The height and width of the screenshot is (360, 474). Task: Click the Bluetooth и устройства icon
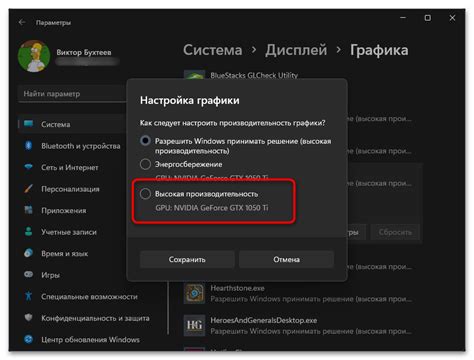click(x=29, y=145)
